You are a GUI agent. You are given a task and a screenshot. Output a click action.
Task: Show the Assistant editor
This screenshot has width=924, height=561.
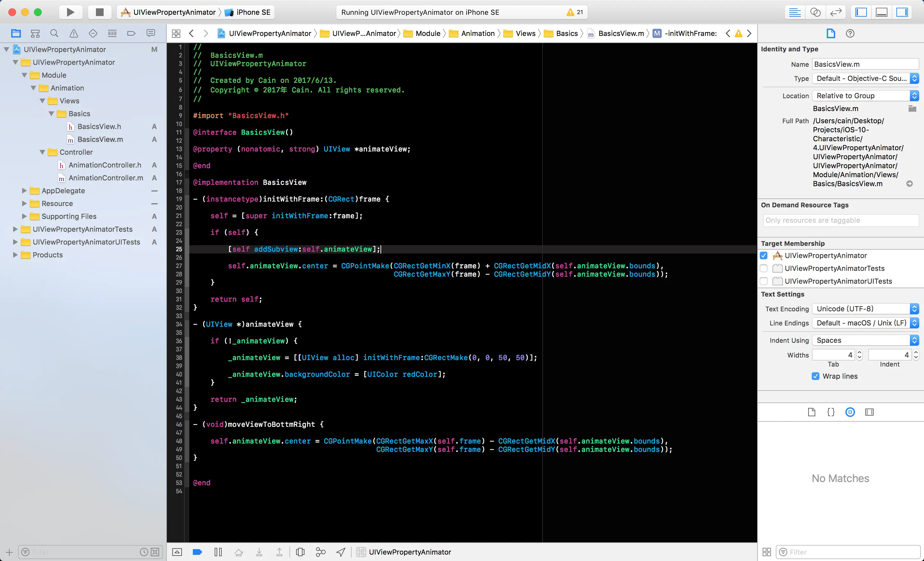click(x=815, y=12)
